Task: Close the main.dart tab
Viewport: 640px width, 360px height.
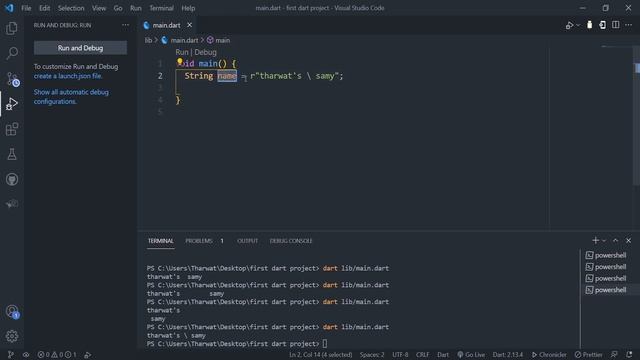Action: tap(189, 25)
